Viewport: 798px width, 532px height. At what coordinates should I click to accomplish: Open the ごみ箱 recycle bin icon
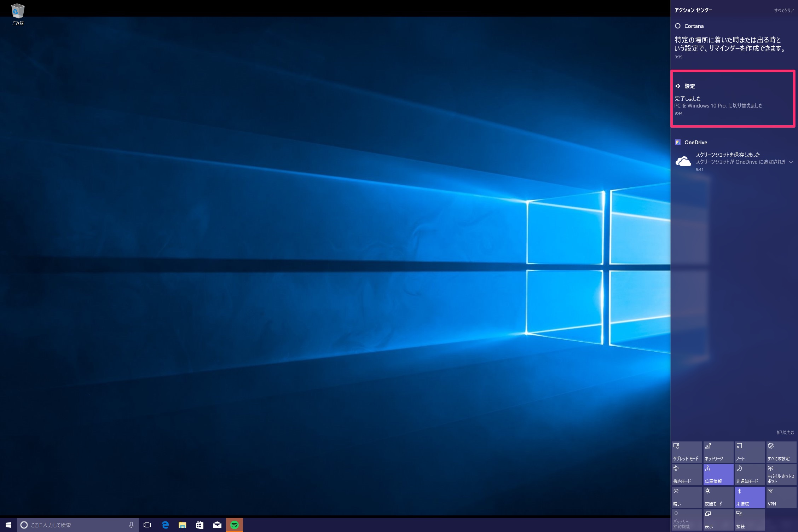18,15
